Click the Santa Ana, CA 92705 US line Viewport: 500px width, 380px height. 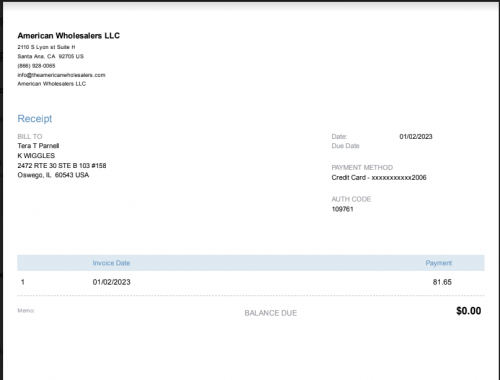(50, 56)
